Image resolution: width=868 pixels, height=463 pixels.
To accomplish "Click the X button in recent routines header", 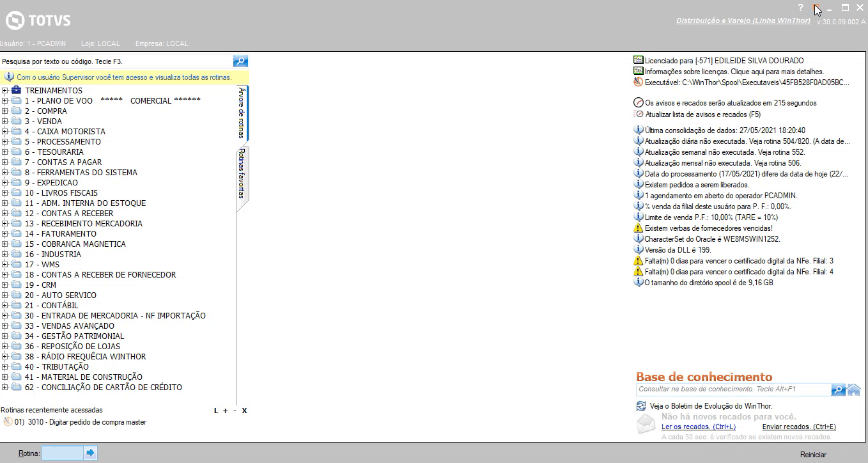I will point(244,411).
